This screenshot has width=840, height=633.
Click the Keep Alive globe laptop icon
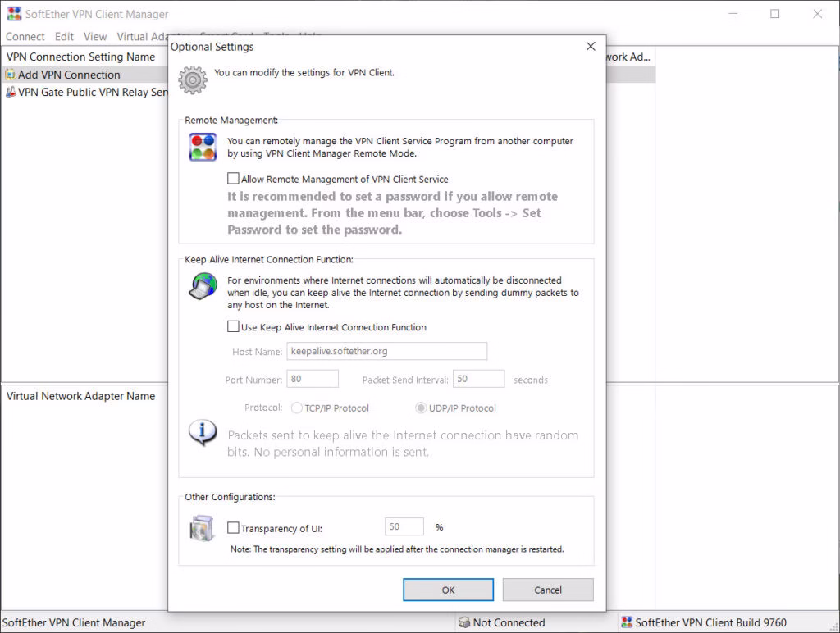pyautogui.click(x=203, y=286)
